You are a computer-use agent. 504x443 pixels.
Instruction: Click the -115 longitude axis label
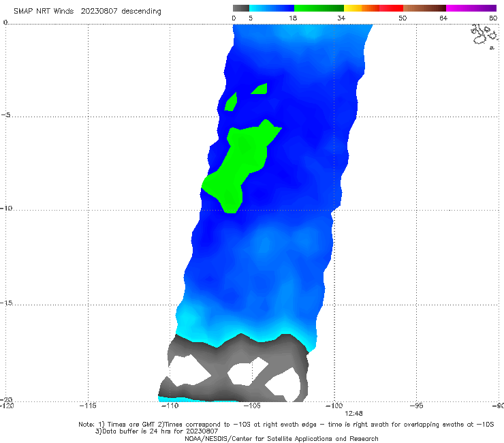[88, 406]
